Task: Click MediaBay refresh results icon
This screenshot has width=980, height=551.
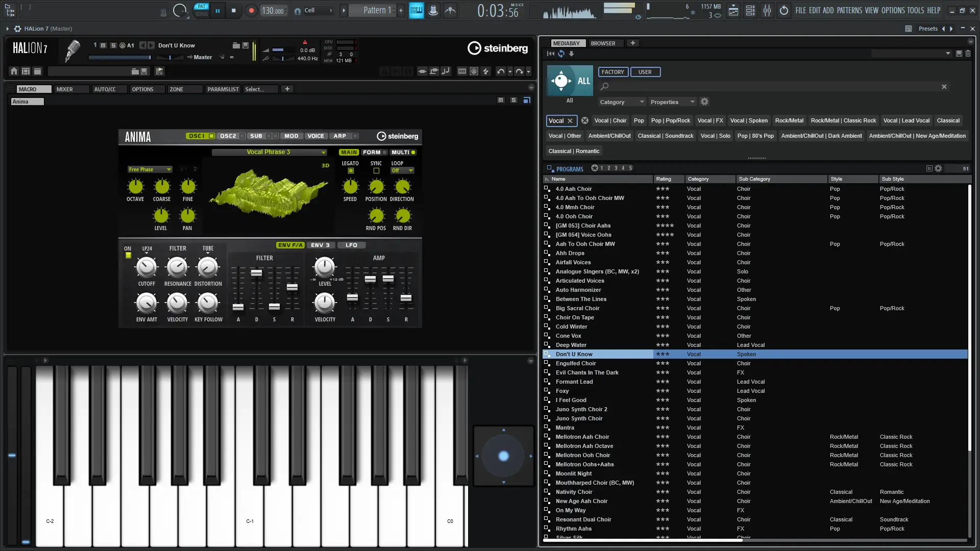Action: pyautogui.click(x=561, y=54)
